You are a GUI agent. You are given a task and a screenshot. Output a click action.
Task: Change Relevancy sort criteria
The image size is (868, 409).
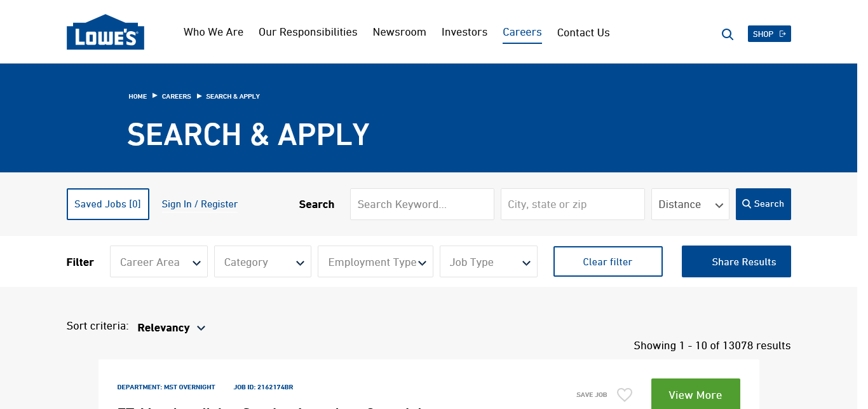172,328
